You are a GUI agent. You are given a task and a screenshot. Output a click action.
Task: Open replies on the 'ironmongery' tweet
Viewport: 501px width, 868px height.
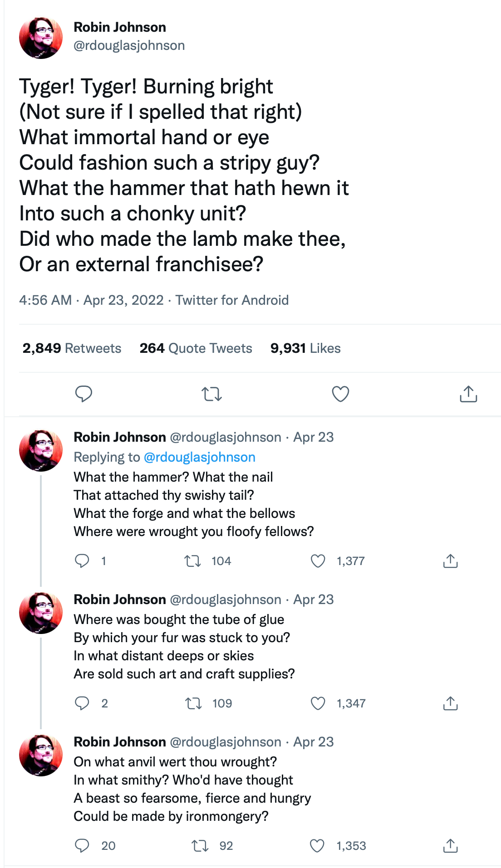[82, 846]
